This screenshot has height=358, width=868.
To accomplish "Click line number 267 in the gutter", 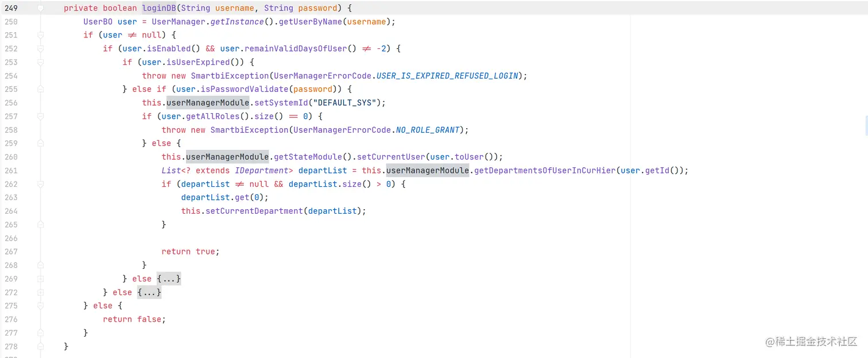I will point(11,252).
